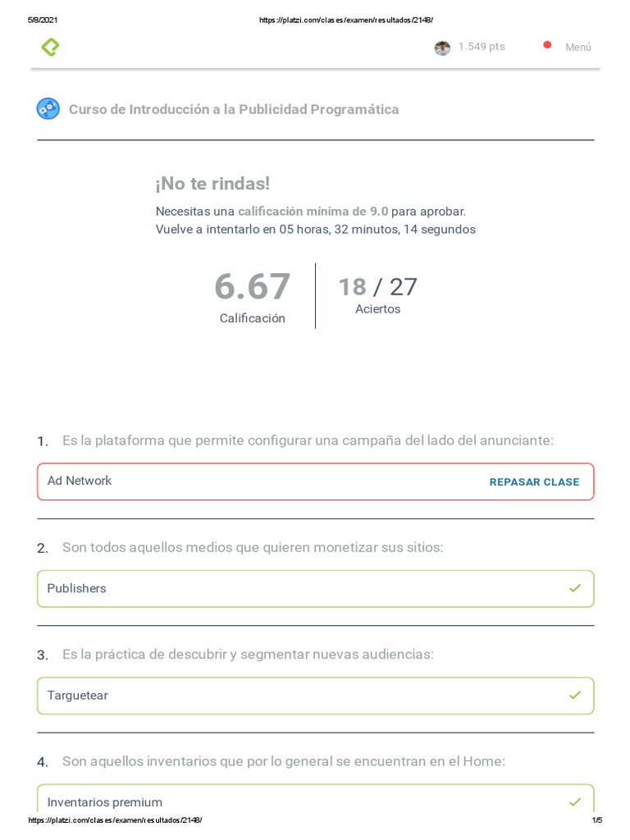Click the REPASAR CLASE link

(534, 482)
